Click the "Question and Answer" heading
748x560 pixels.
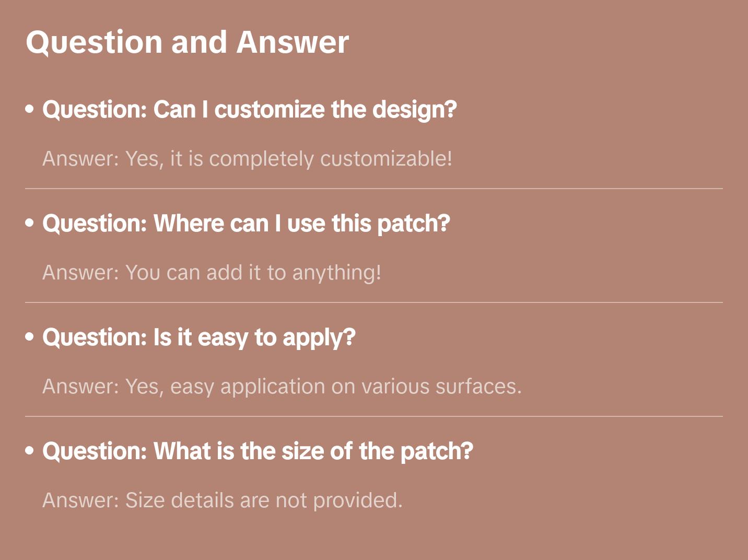(187, 42)
